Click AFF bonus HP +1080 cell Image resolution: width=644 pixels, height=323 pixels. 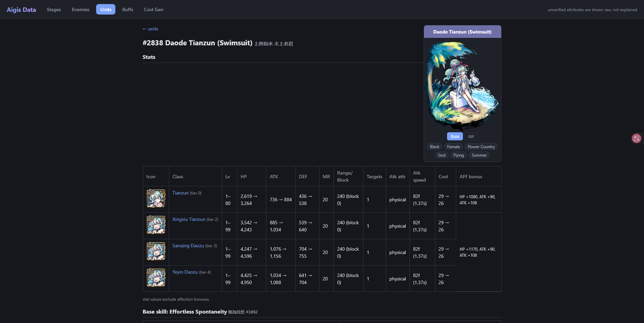coord(478,200)
